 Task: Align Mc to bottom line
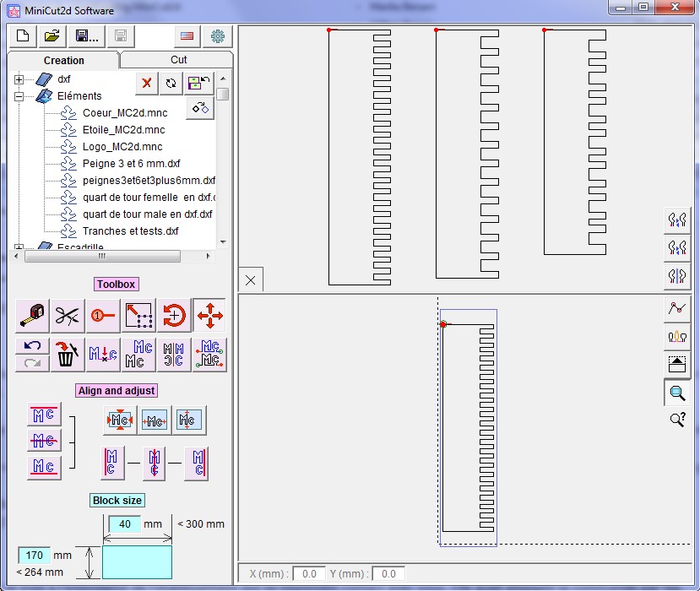(44, 467)
